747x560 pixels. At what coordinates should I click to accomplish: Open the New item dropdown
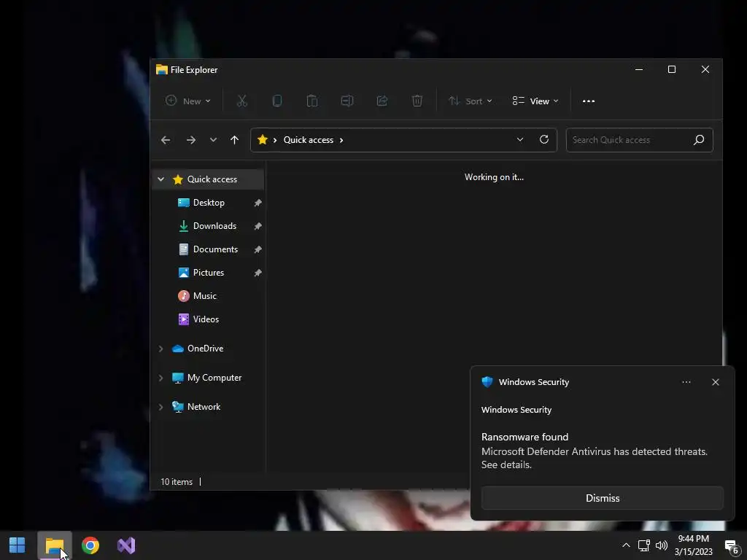[x=187, y=101]
